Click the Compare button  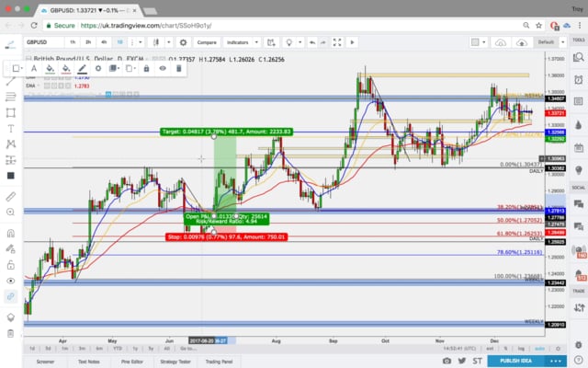pos(206,41)
